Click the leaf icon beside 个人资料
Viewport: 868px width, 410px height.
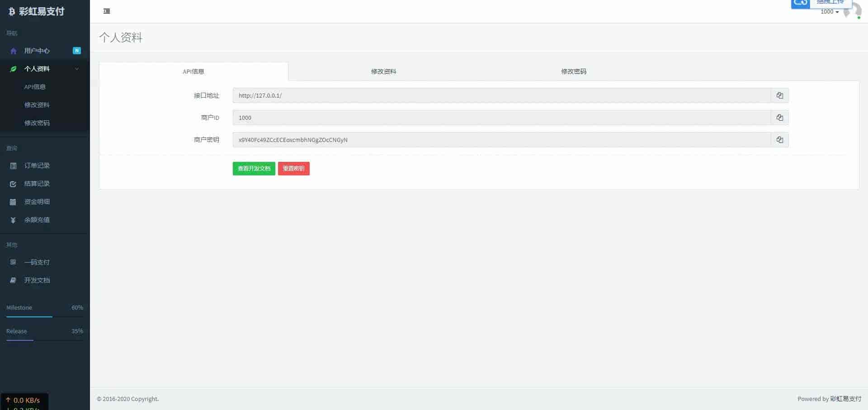pos(13,69)
